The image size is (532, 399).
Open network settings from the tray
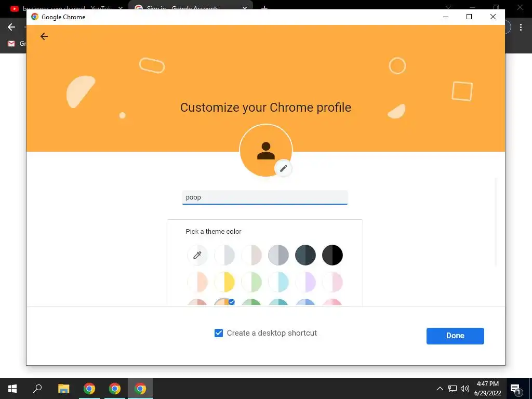coord(453,389)
